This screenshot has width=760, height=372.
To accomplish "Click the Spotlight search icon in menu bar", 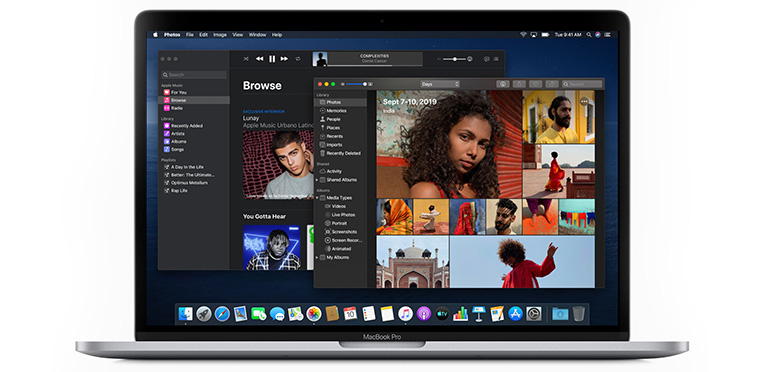I will (589, 35).
